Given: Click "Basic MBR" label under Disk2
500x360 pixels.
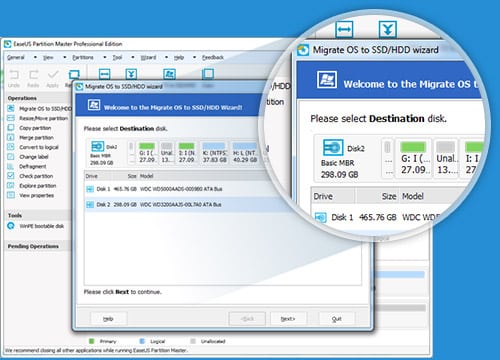Looking at the screenshot, I should tap(100, 156).
